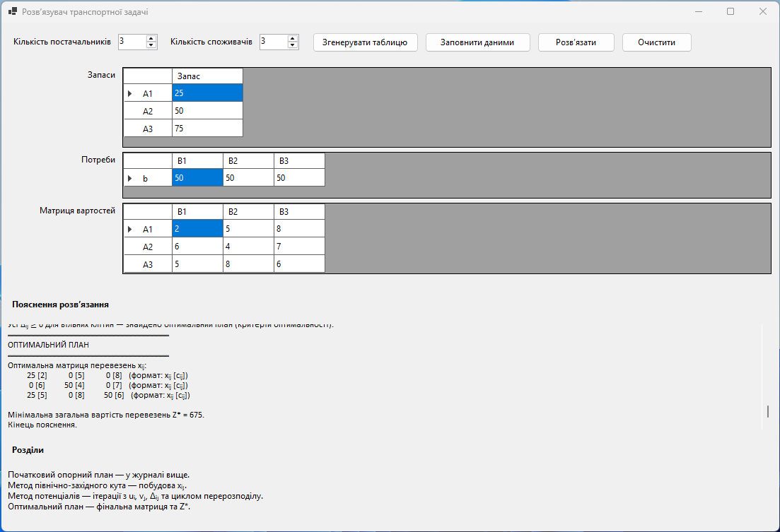Click the 'Заповнити даними' button
This screenshot has width=780, height=532.
click(477, 42)
